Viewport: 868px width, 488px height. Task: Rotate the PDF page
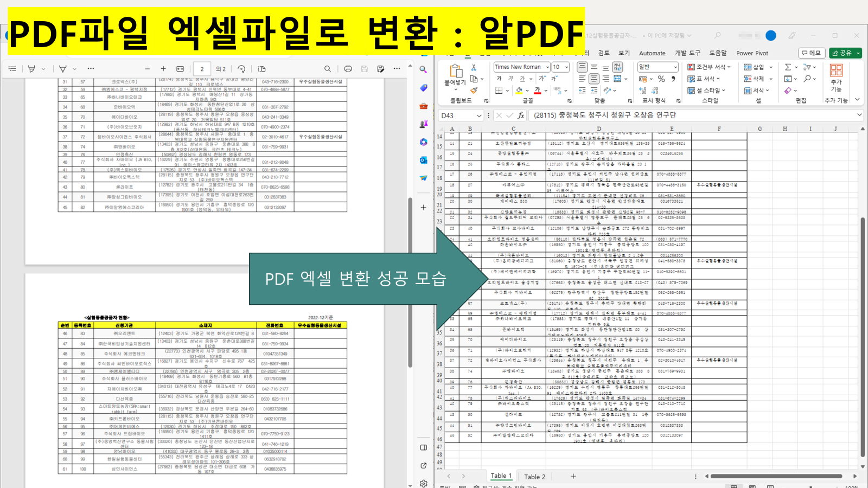(x=242, y=69)
